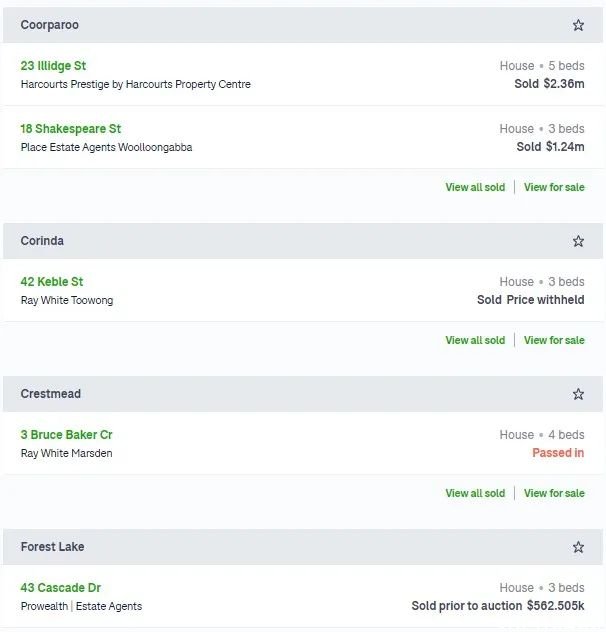Star the Corinda suburb
The width and height of the screenshot is (606, 632).
point(578,241)
